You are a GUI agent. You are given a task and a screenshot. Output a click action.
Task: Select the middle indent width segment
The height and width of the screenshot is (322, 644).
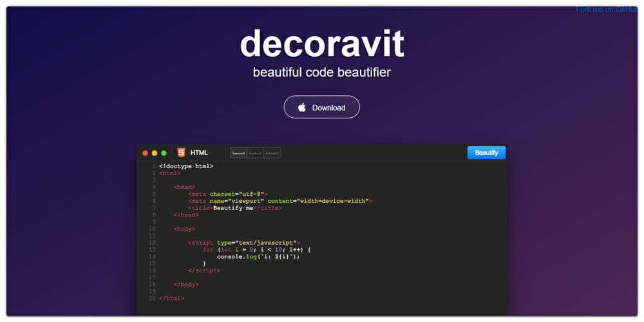(x=256, y=153)
